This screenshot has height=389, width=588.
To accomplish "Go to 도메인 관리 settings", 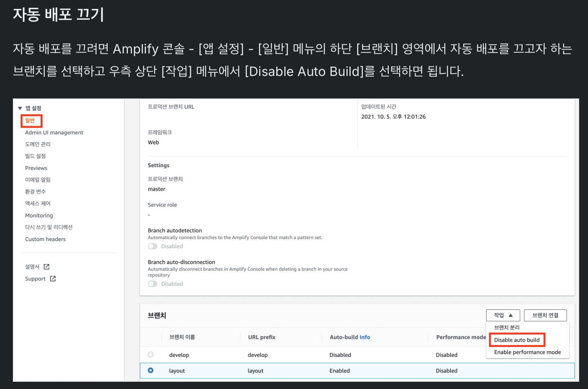I will (x=38, y=144).
